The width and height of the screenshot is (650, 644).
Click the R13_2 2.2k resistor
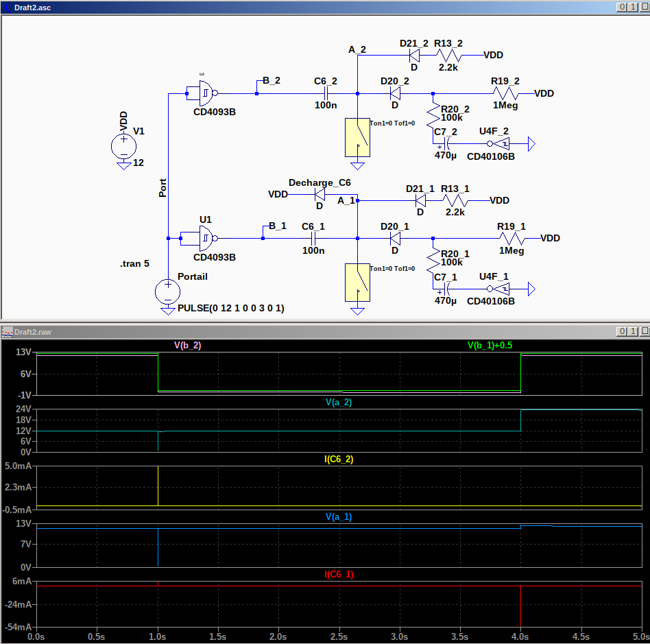pos(449,55)
